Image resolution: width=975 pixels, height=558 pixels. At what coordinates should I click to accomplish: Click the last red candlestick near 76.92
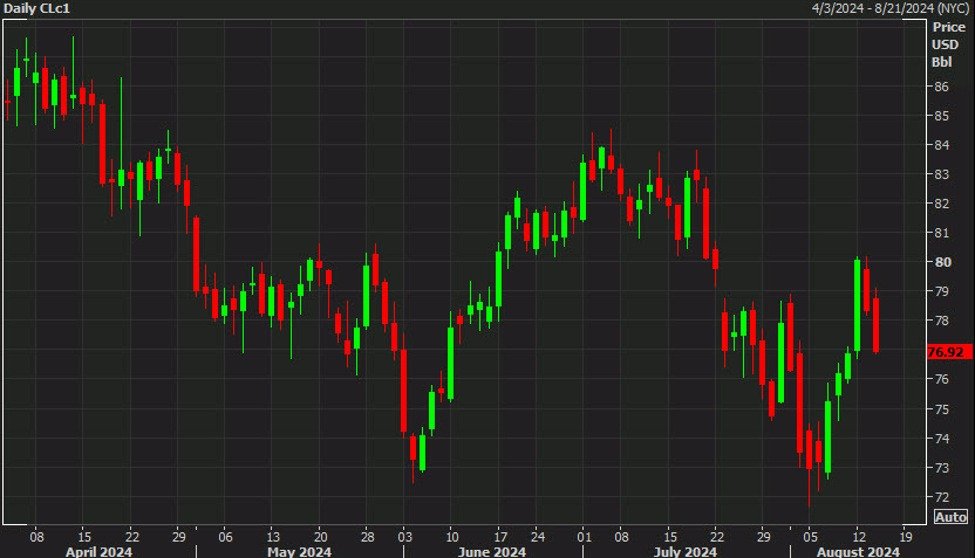click(x=876, y=325)
